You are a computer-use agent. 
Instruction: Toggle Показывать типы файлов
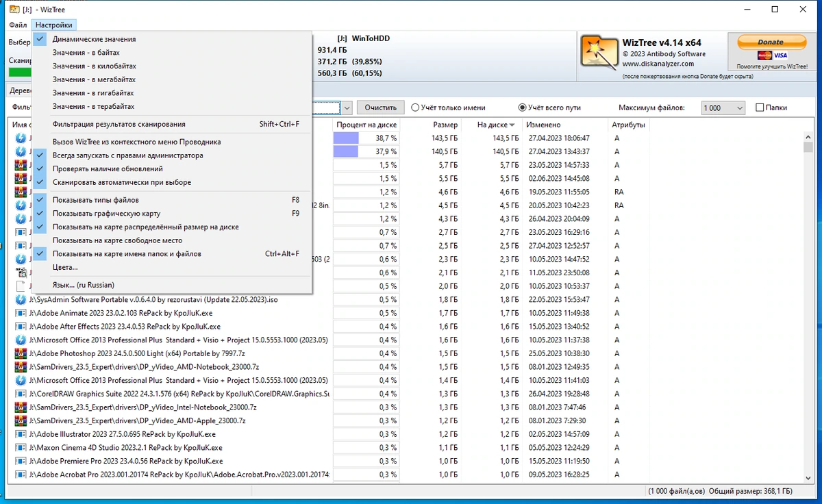(x=172, y=200)
